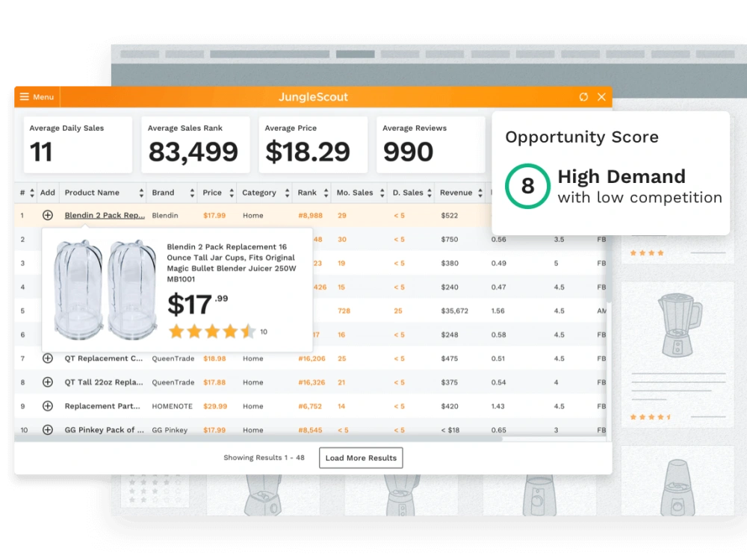
Task: Click Load More Results button
Action: (361, 458)
